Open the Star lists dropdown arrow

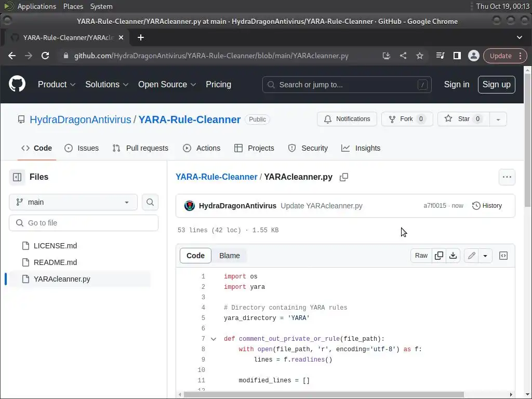click(498, 119)
